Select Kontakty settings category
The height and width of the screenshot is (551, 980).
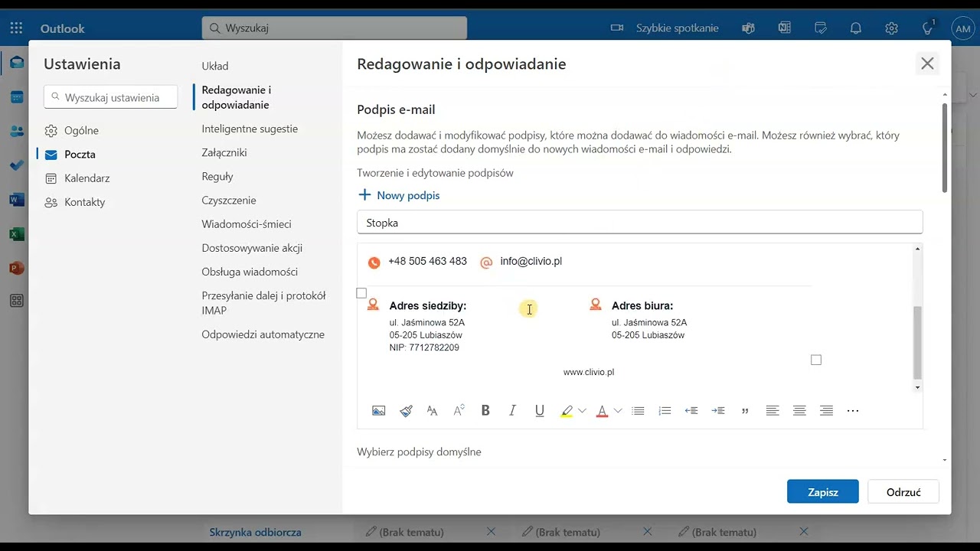pyautogui.click(x=75, y=202)
